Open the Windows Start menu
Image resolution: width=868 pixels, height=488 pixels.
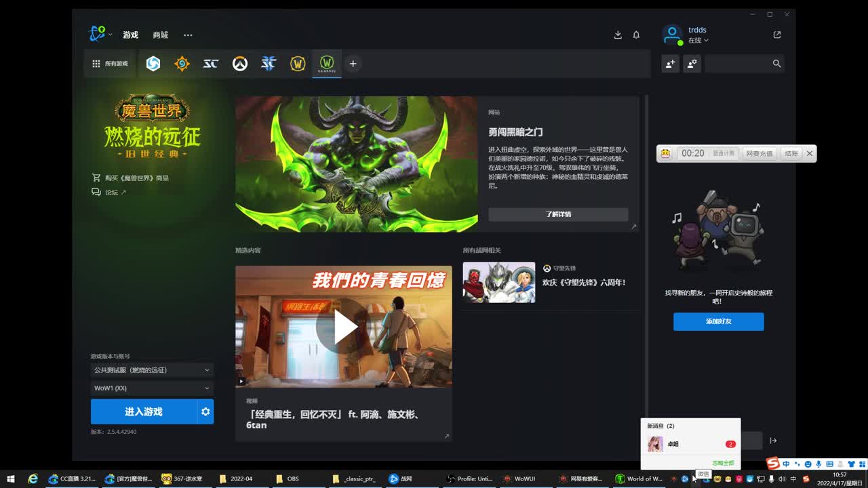tap(11, 479)
